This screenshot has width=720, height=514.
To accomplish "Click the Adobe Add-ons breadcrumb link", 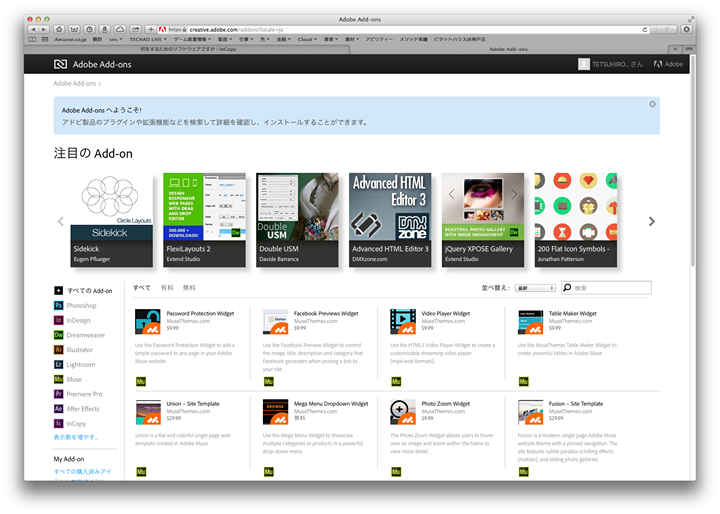I will coord(75,83).
